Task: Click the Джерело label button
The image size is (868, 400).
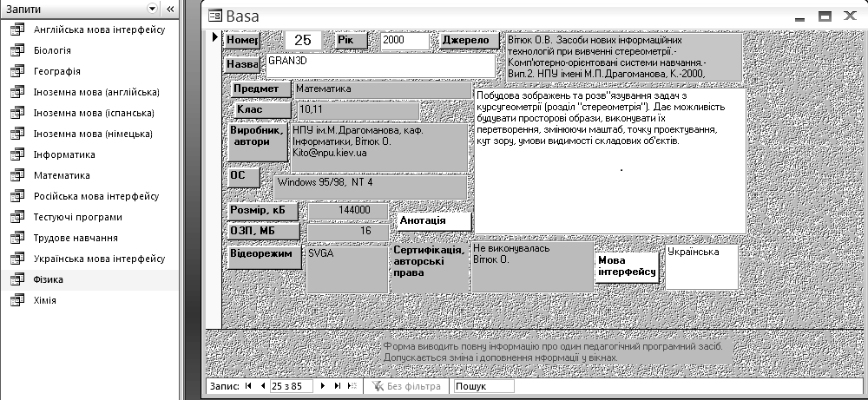Action: click(469, 41)
